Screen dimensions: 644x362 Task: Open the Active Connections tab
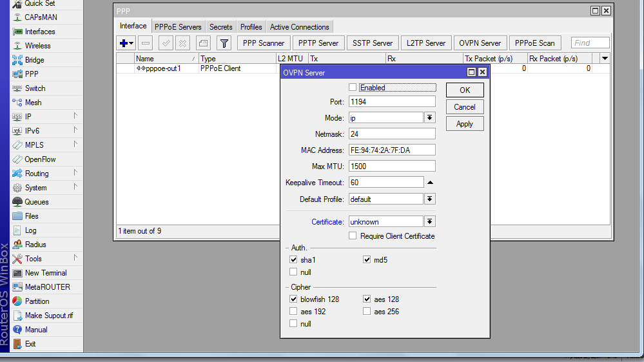(x=299, y=27)
